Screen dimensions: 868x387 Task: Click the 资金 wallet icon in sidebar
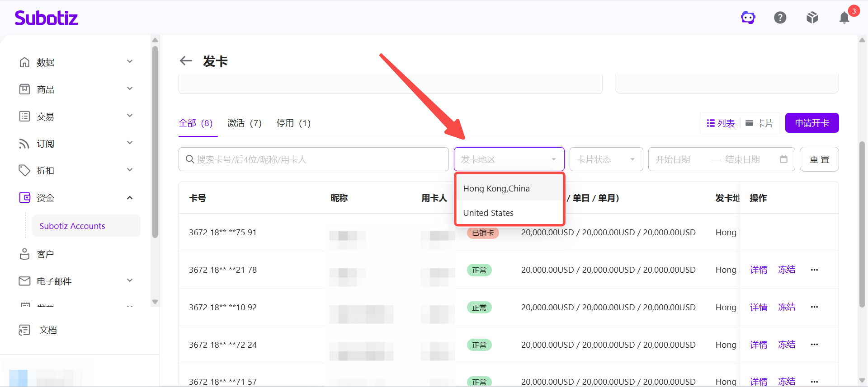(x=24, y=197)
